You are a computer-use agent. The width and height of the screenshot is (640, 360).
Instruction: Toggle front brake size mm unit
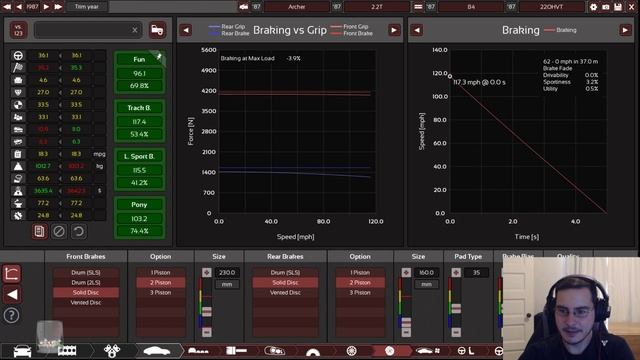(227, 284)
